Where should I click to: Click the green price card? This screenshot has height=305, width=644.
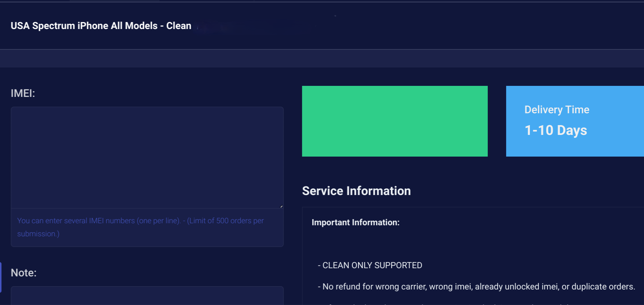tap(395, 121)
